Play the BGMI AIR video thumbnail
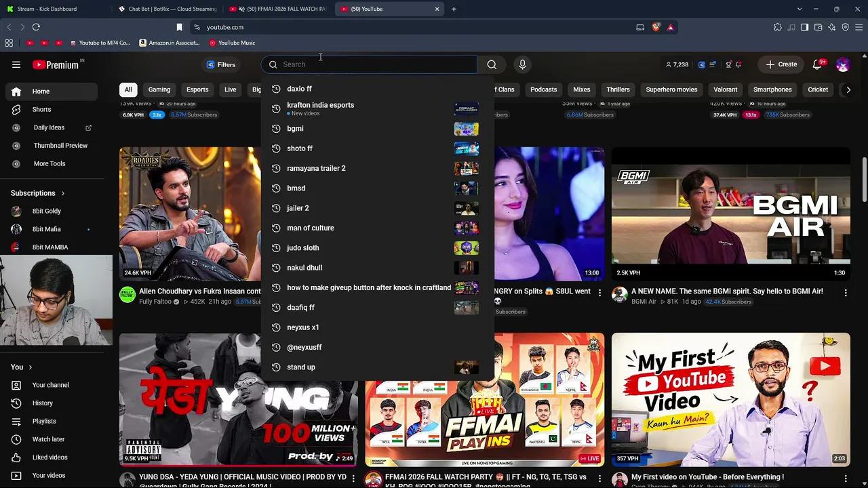Image resolution: width=868 pixels, height=488 pixels. pyautogui.click(x=731, y=214)
